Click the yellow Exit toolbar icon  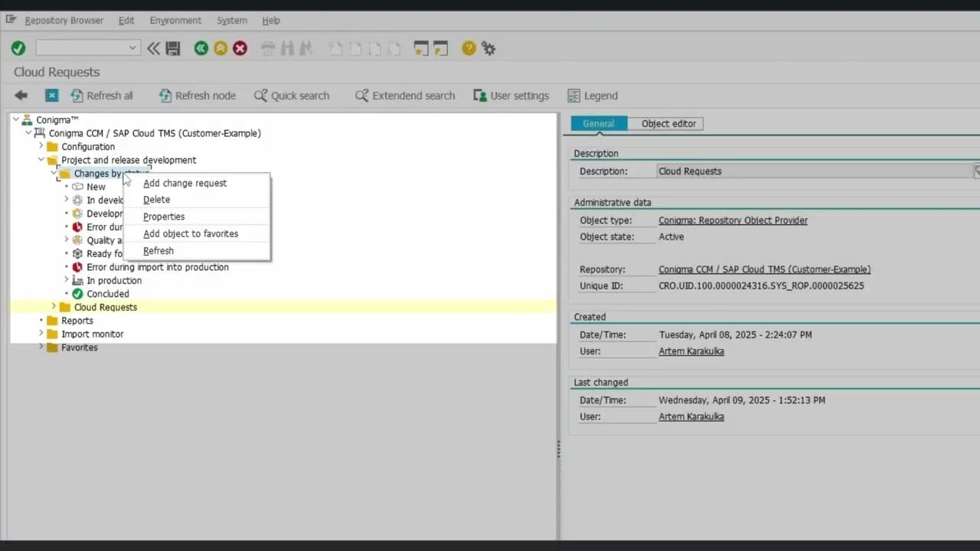220,48
